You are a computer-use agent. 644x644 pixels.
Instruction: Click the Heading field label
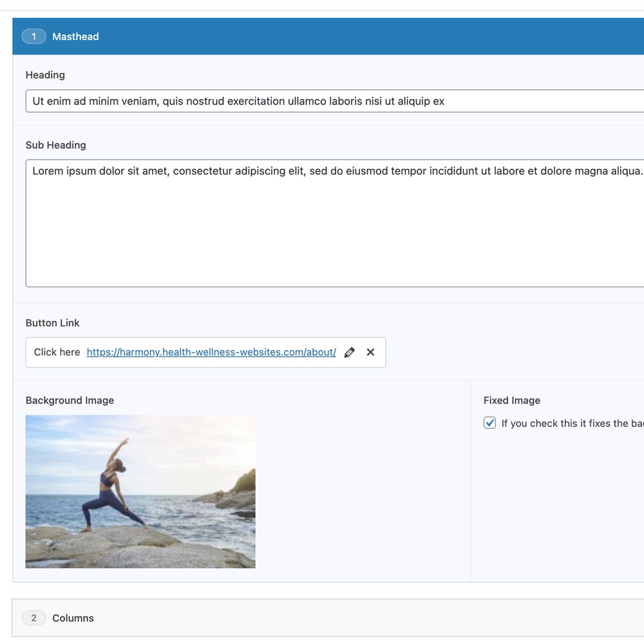[45, 75]
